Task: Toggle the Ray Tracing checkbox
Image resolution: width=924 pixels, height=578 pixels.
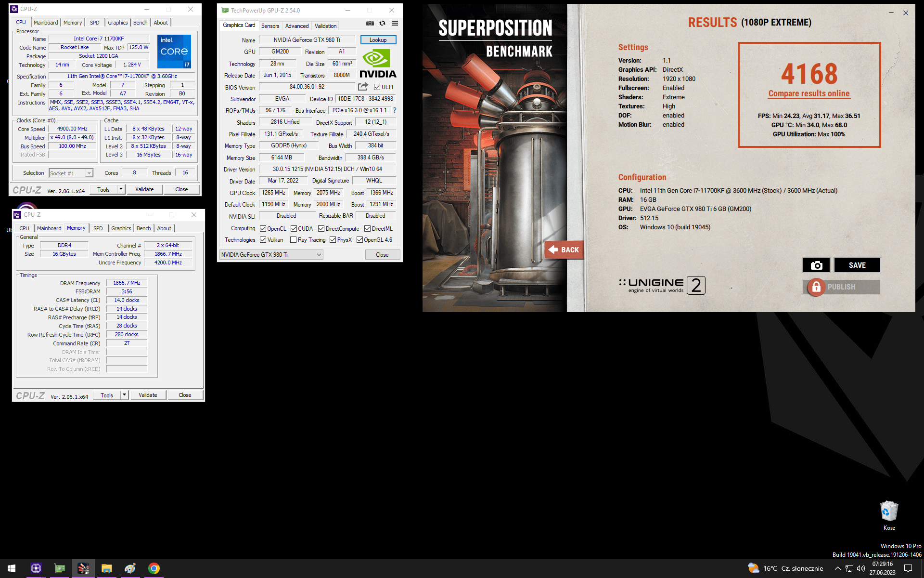Action: pyautogui.click(x=293, y=240)
